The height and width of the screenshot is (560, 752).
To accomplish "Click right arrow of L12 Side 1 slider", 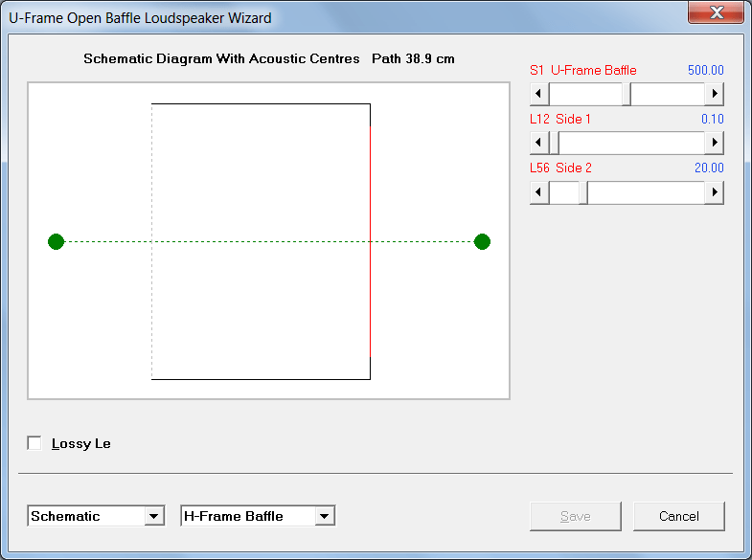I will (x=714, y=143).
